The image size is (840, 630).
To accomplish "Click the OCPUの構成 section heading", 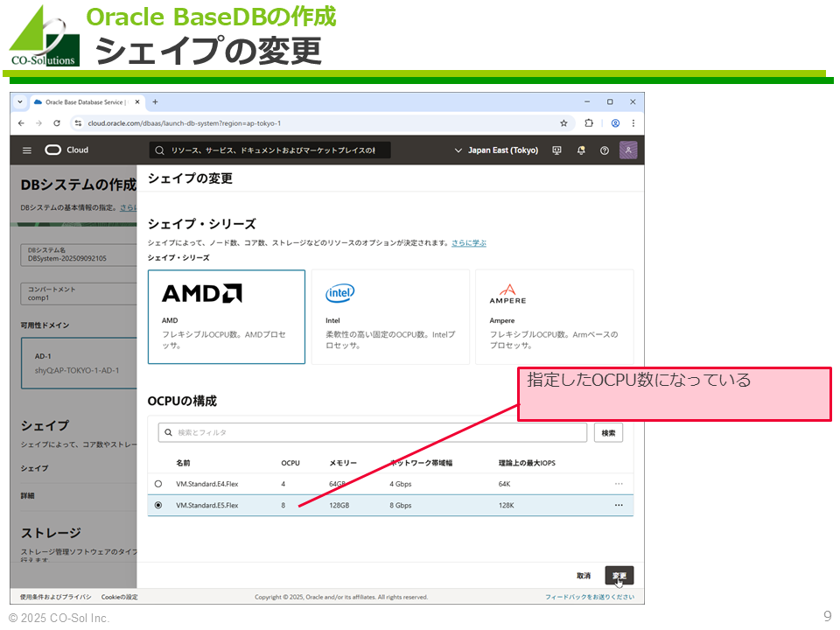I will coord(182,401).
